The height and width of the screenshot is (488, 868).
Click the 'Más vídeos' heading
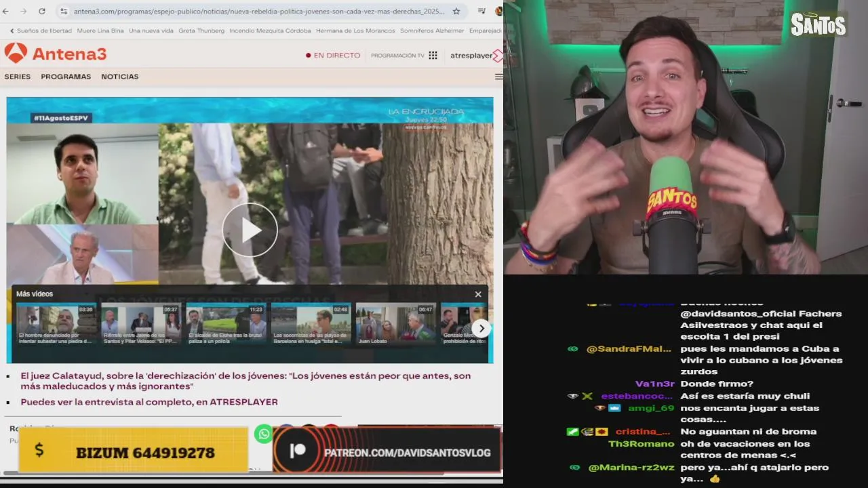pos(35,294)
